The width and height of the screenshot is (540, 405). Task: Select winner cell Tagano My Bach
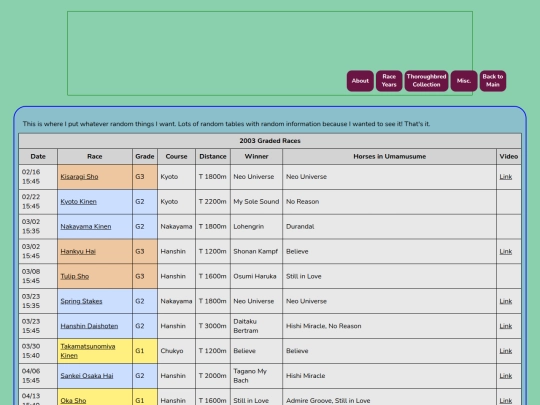(256, 376)
